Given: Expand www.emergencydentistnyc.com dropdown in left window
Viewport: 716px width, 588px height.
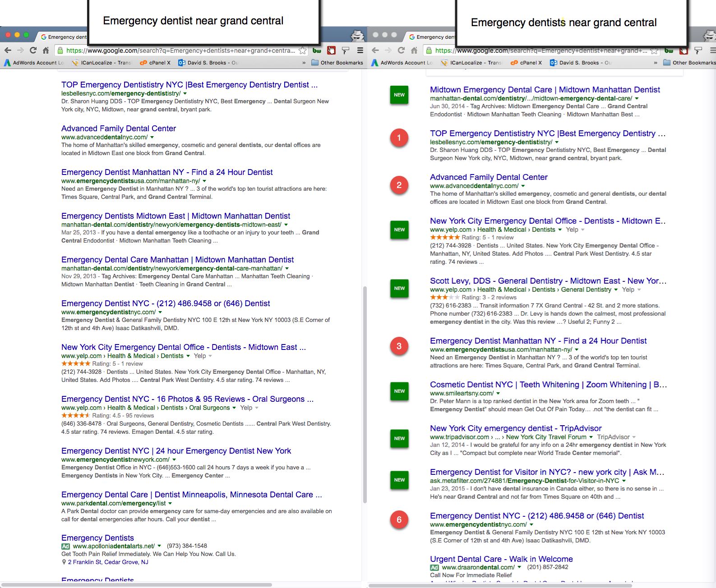Looking at the screenshot, I should point(160,312).
